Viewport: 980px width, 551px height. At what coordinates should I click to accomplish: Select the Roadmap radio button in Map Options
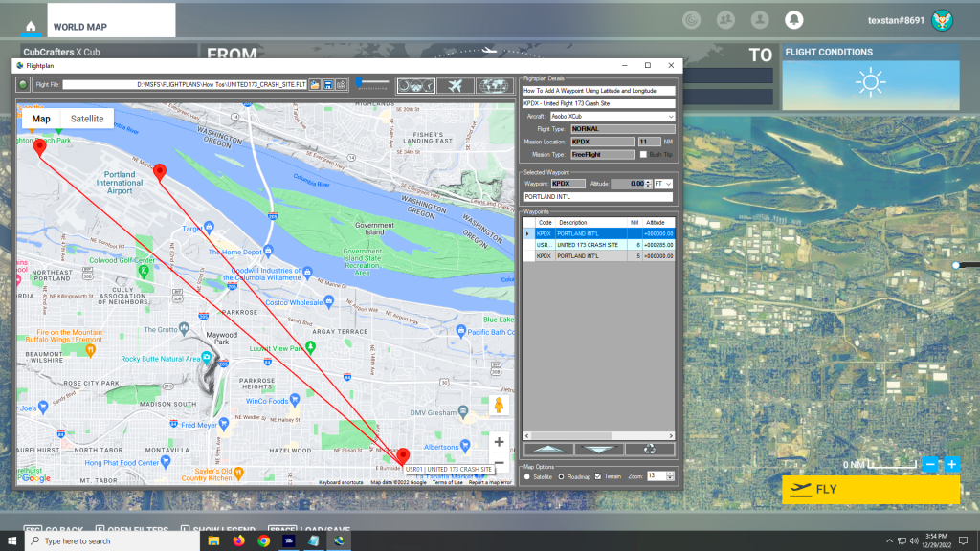pos(561,476)
